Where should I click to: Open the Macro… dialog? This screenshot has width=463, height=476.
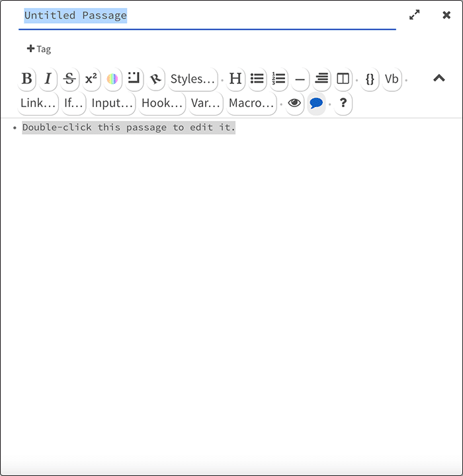251,103
